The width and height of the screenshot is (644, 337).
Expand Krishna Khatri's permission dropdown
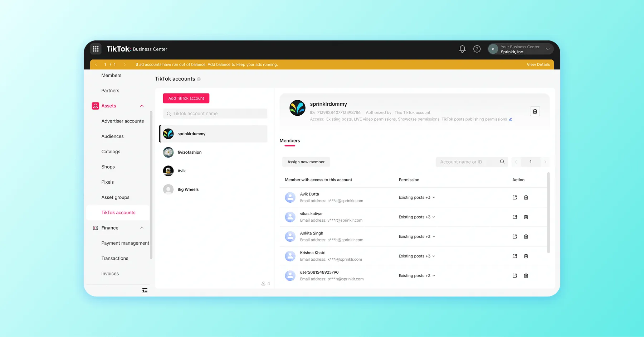[x=417, y=256]
